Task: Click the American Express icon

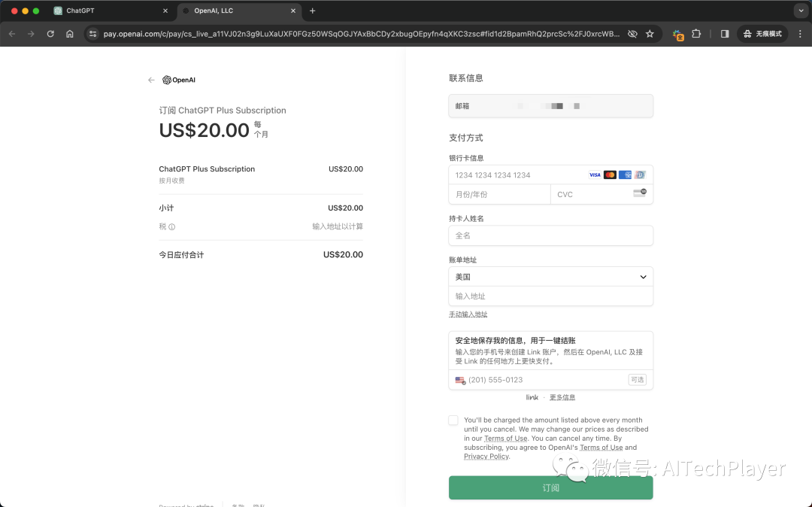Action: tap(625, 175)
